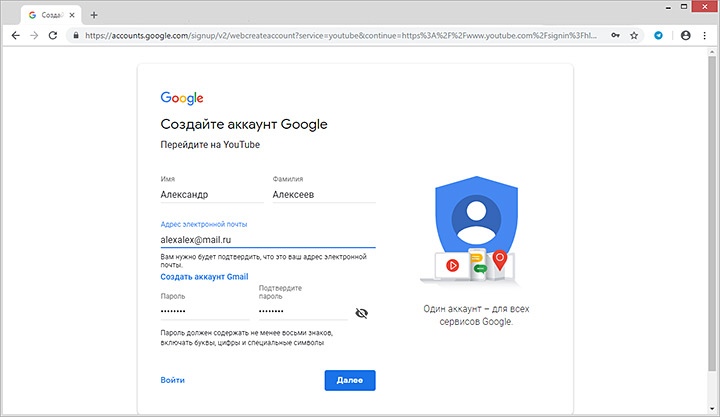This screenshot has width=720, height=417.
Task: Click the email confirmation hint text
Action: click(264, 260)
